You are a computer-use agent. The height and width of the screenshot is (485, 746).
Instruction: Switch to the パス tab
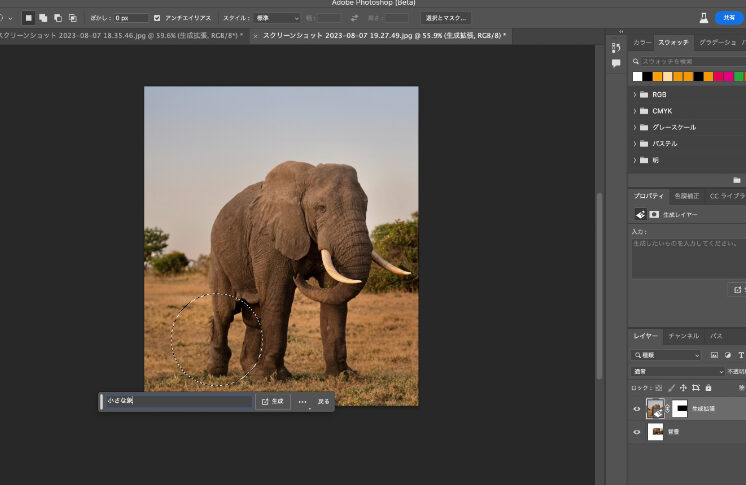click(716, 336)
